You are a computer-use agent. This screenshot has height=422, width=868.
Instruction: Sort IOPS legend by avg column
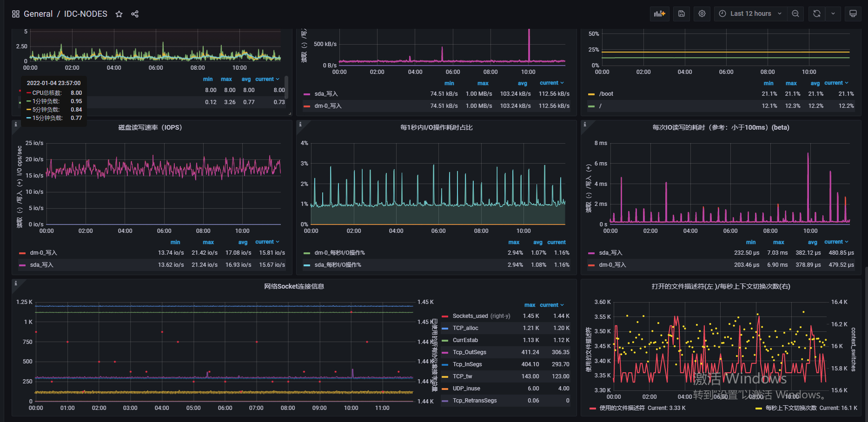(x=243, y=242)
